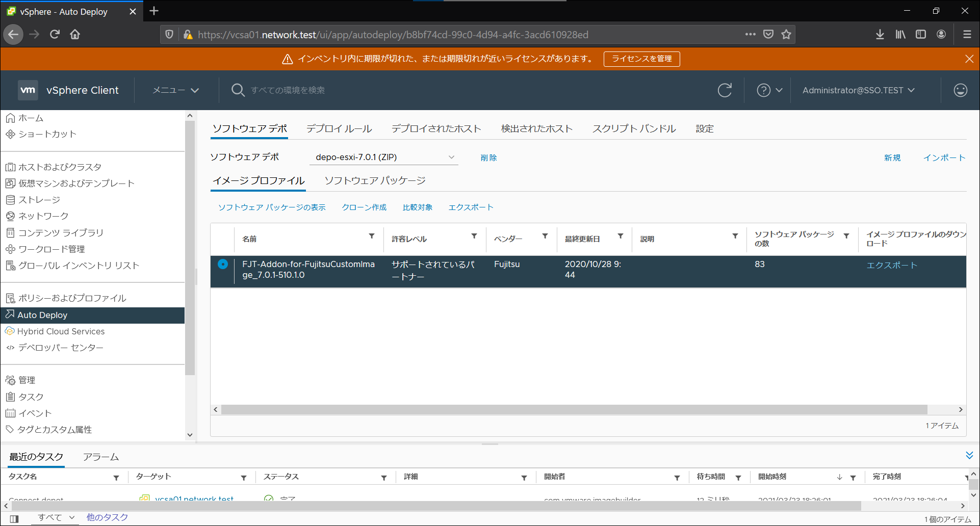This screenshot has height=526, width=980.
Task: Open browser downloads arrow icon
Action: [x=880, y=35]
